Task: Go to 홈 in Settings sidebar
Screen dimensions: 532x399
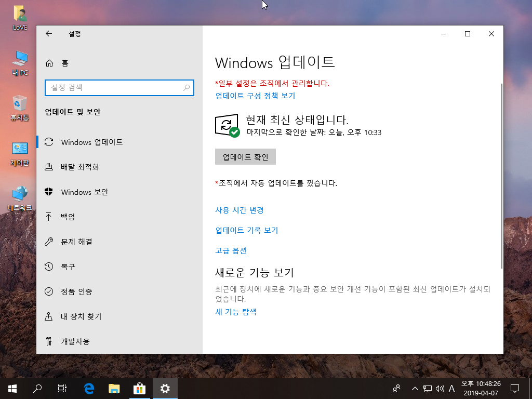Action: (x=119, y=63)
